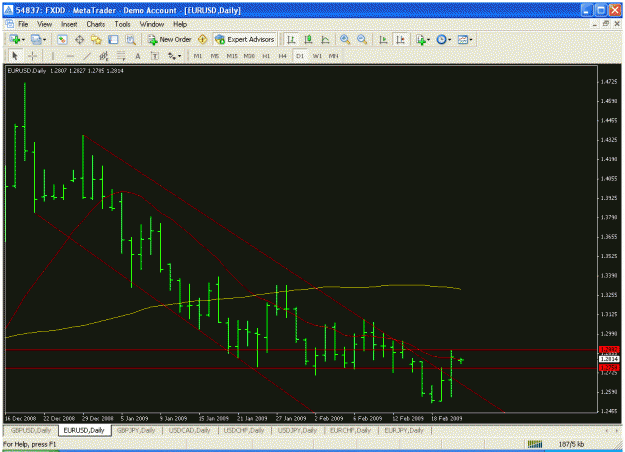This screenshot has height=452, width=625.
Task: Expand the New Chart dropdown arrow
Action: coord(23,40)
